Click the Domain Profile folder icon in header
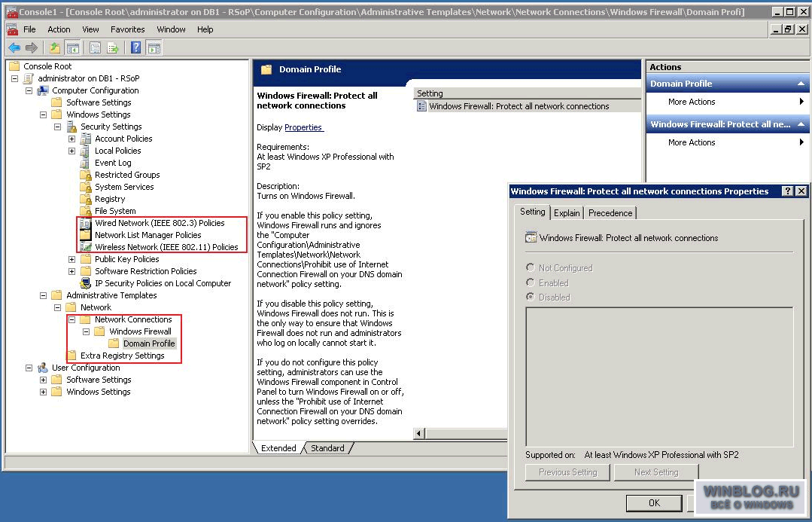812x522 pixels. [x=266, y=69]
